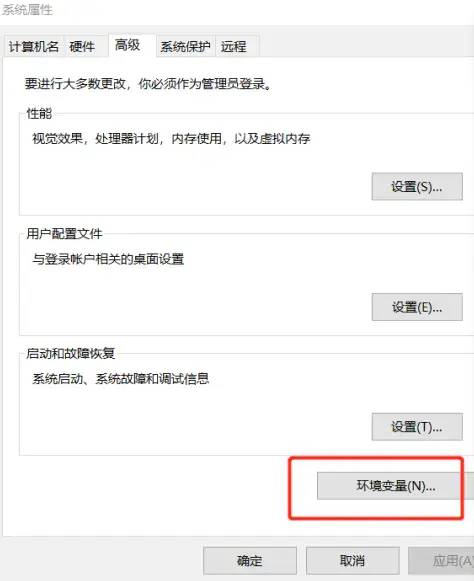Click 设置(E)... for user profiles
Image resolution: width=474 pixels, height=581 pixels.
(417, 307)
